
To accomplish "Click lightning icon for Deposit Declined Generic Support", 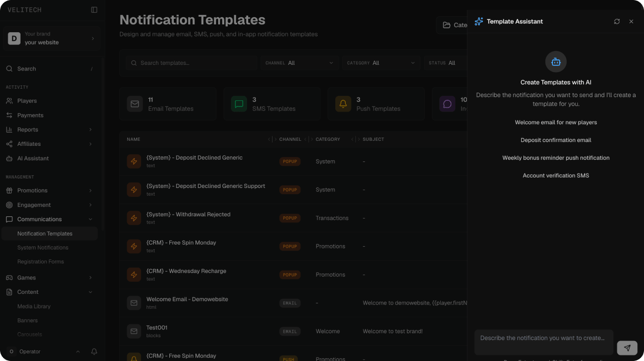I will pyautogui.click(x=134, y=190).
